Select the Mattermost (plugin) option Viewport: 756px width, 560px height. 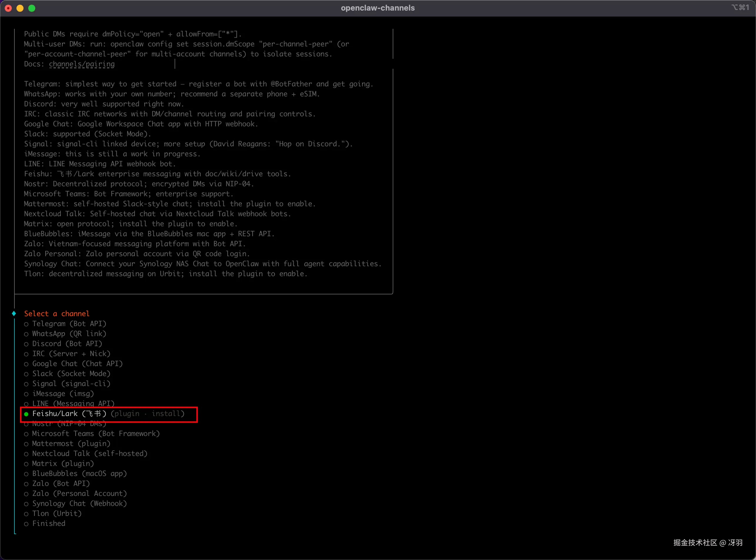click(x=71, y=444)
